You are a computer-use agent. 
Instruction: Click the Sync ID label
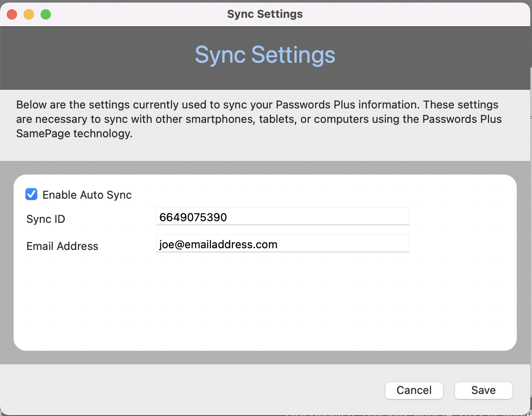[45, 219]
